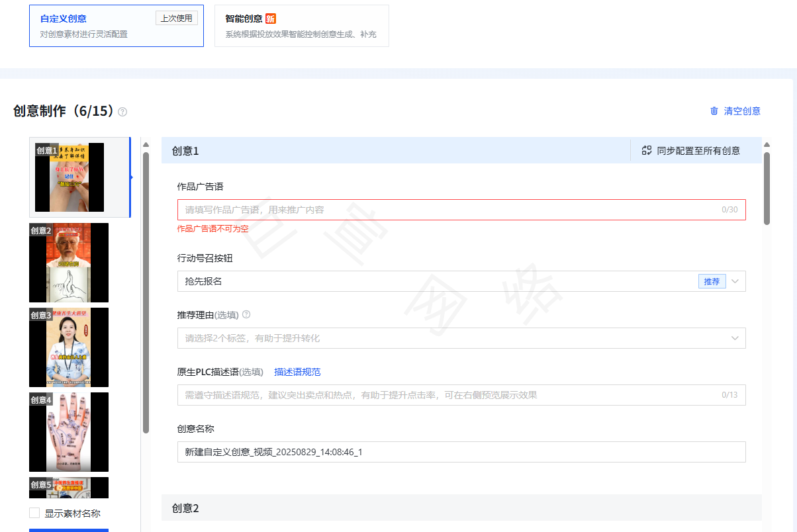
Task: Open the 推荐理由 tag selection dropdown
Action: coord(461,338)
